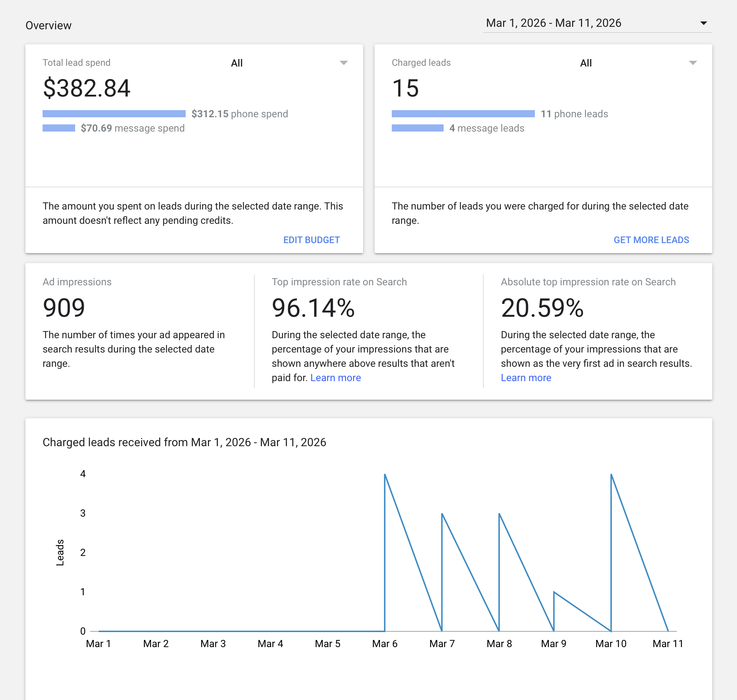This screenshot has width=737, height=700.
Task: Open Learn more for absolute top impression rate
Action: click(x=526, y=378)
